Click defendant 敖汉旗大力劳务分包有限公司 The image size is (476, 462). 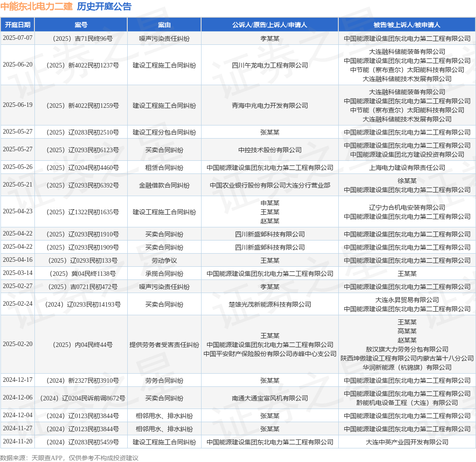407,349
